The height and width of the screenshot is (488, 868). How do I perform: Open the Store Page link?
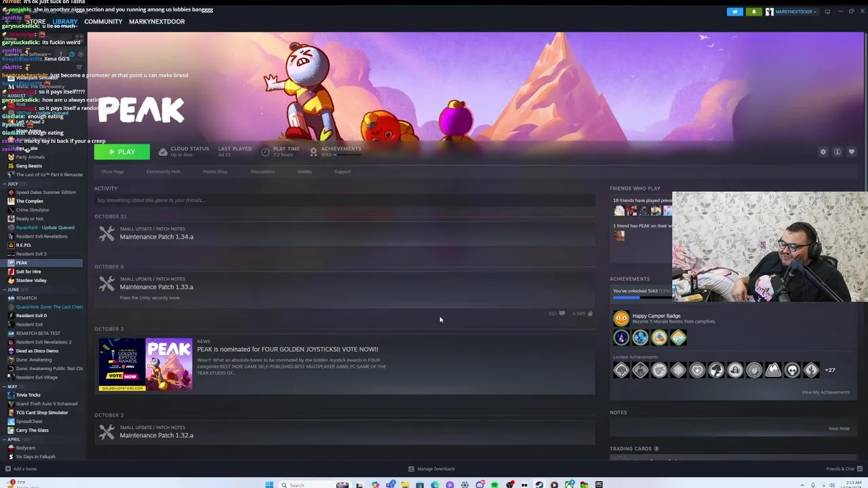click(x=113, y=171)
